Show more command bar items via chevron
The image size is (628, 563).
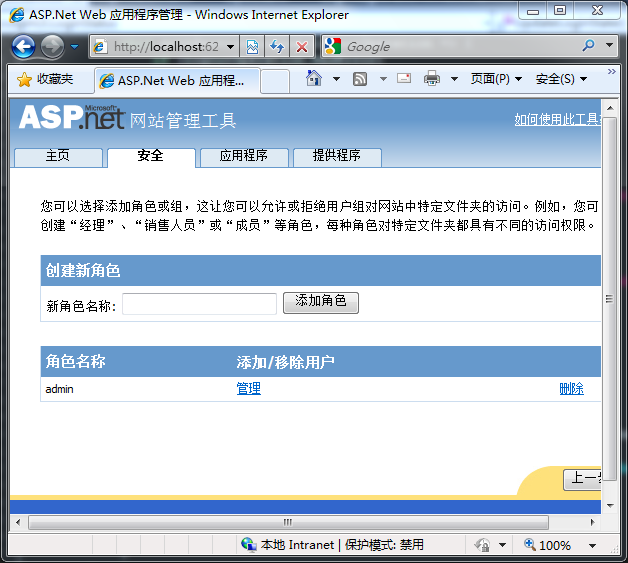[x=612, y=72]
